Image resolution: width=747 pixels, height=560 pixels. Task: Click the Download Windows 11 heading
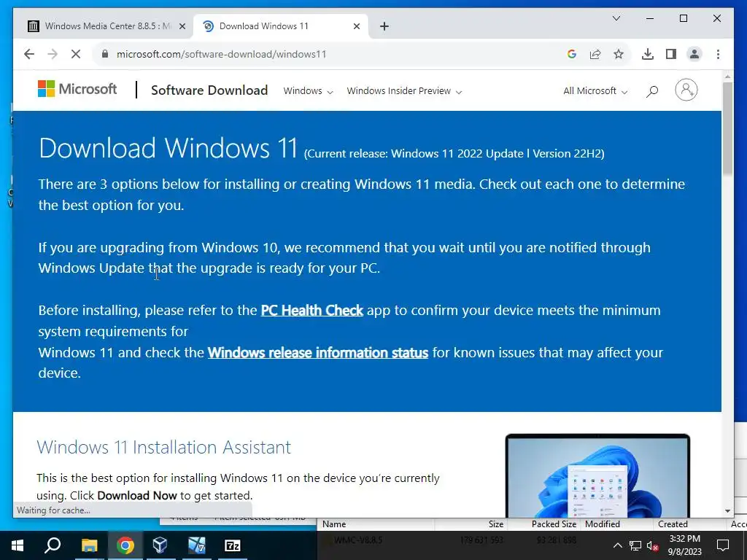click(x=169, y=148)
